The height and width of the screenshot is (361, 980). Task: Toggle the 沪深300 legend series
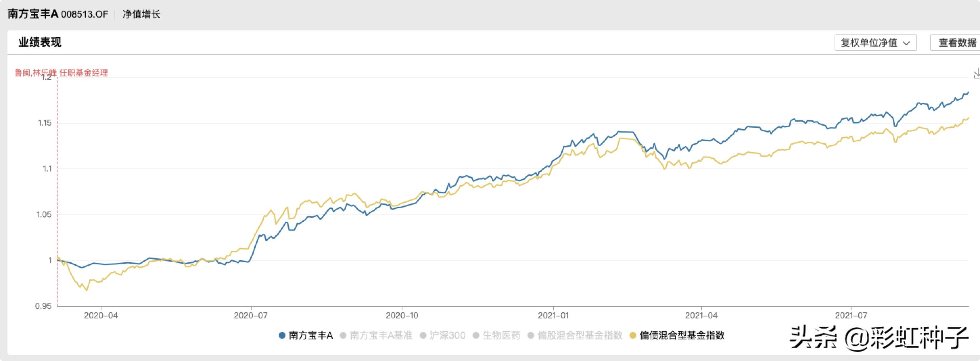[x=442, y=335]
